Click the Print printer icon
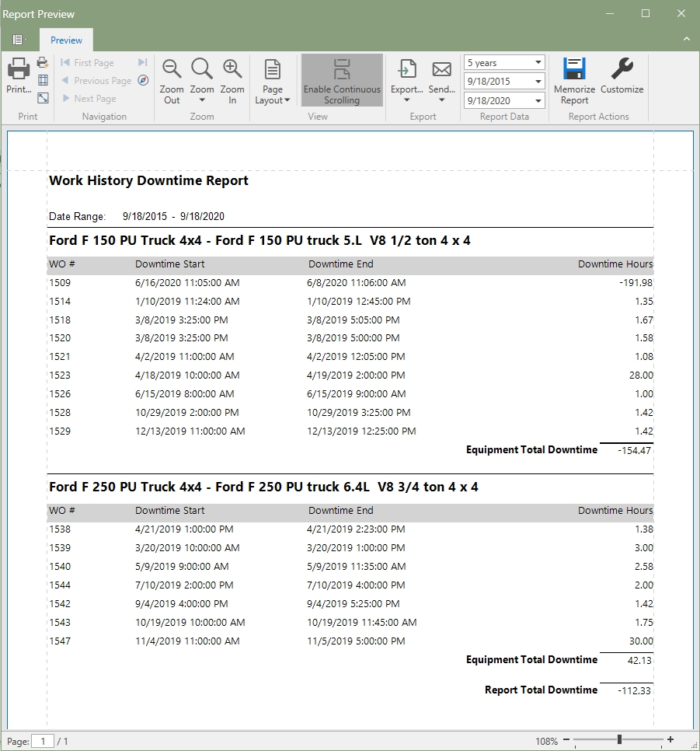The image size is (700, 751). tap(19, 68)
